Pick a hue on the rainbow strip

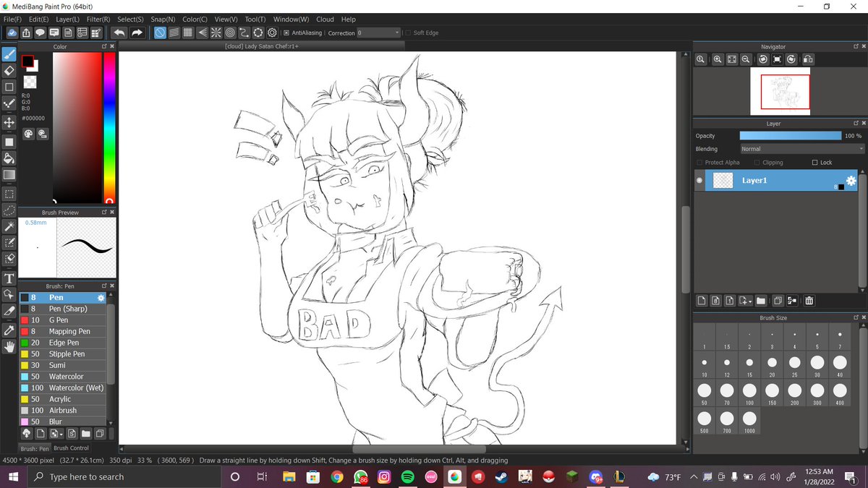click(109, 128)
